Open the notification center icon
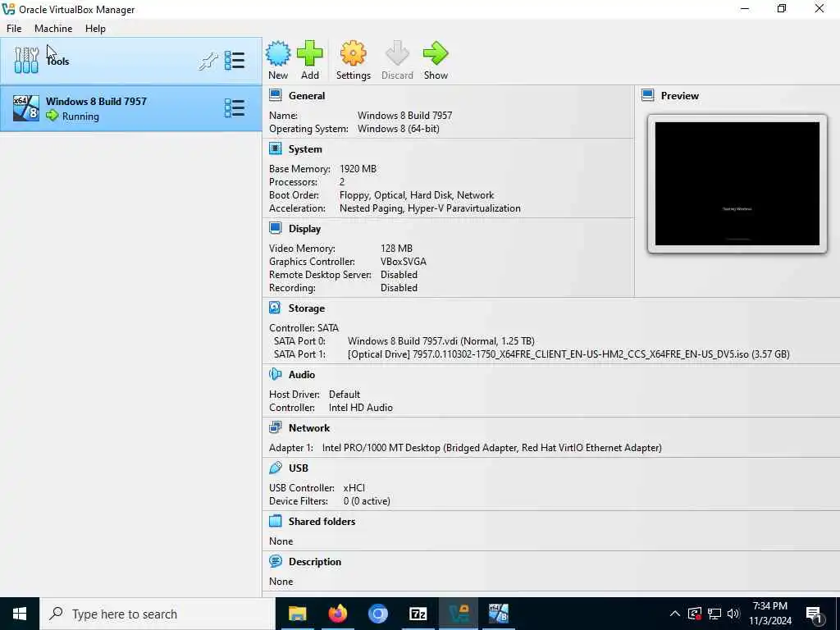 tap(815, 614)
